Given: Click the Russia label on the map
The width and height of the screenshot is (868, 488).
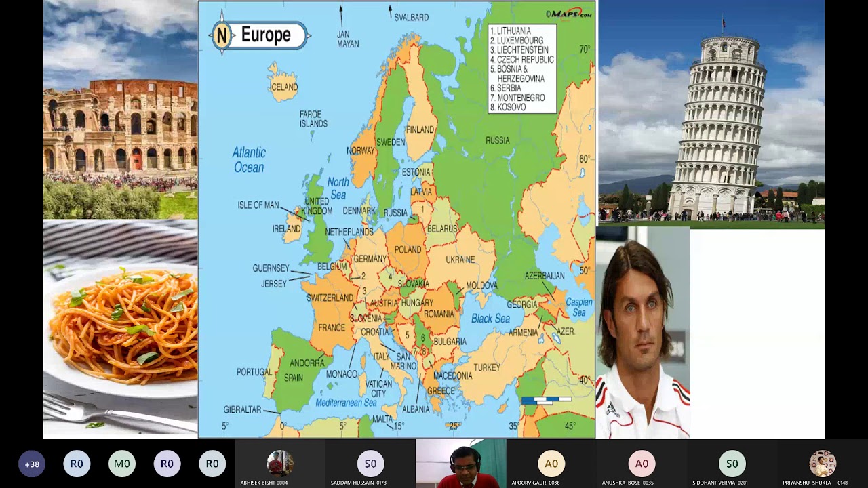Looking at the screenshot, I should 497,140.
